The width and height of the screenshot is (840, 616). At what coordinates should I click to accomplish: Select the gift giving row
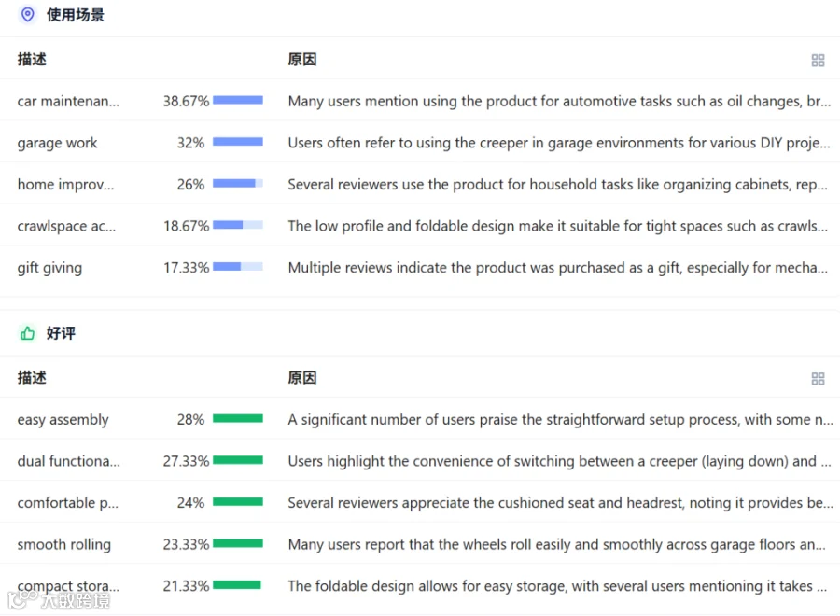tap(420, 267)
